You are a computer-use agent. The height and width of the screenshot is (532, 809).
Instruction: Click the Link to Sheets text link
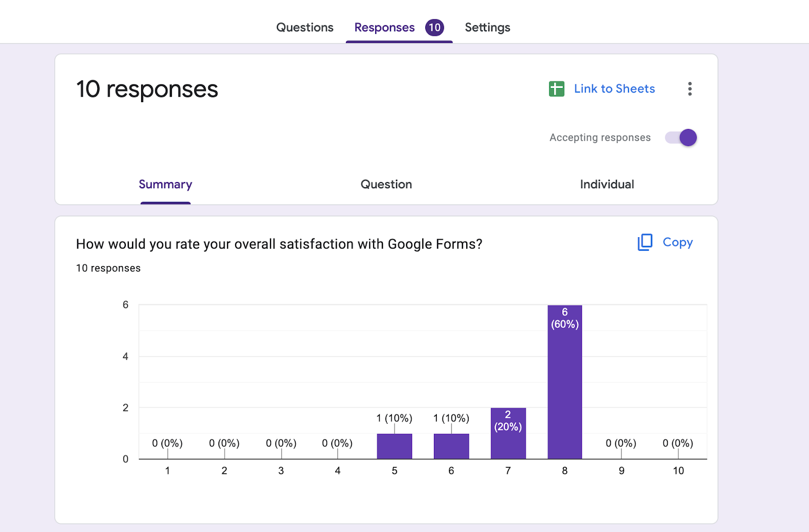pyautogui.click(x=614, y=89)
